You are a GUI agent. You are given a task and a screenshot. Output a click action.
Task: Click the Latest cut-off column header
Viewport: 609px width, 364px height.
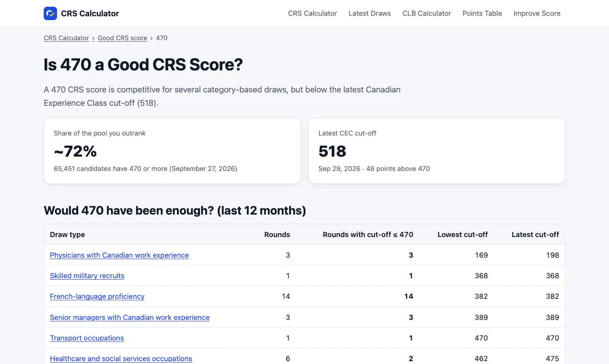[535, 235]
